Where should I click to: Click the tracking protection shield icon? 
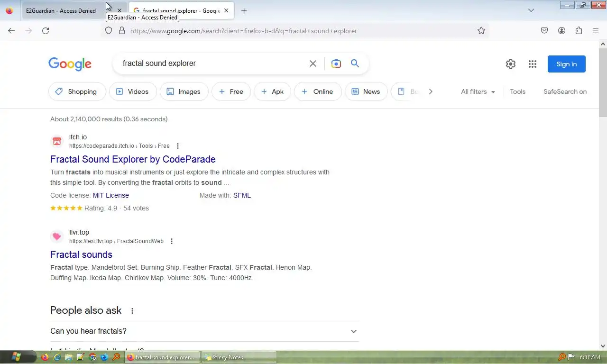[x=109, y=31]
